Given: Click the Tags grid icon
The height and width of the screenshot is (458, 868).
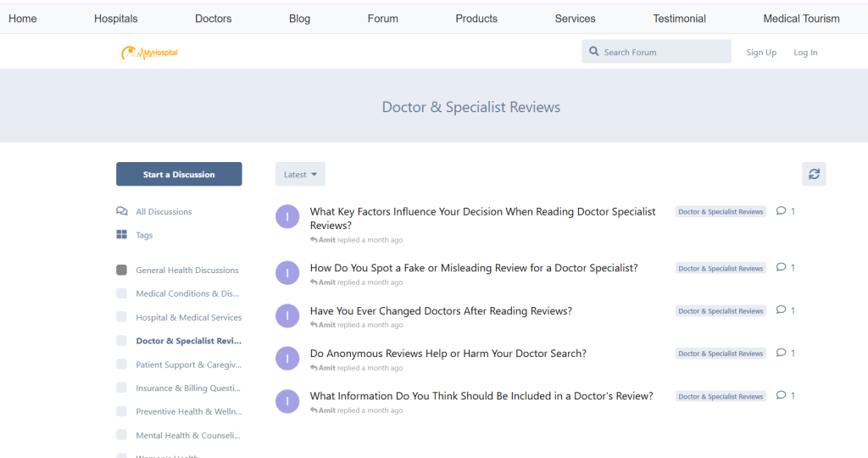Looking at the screenshot, I should tap(122, 234).
